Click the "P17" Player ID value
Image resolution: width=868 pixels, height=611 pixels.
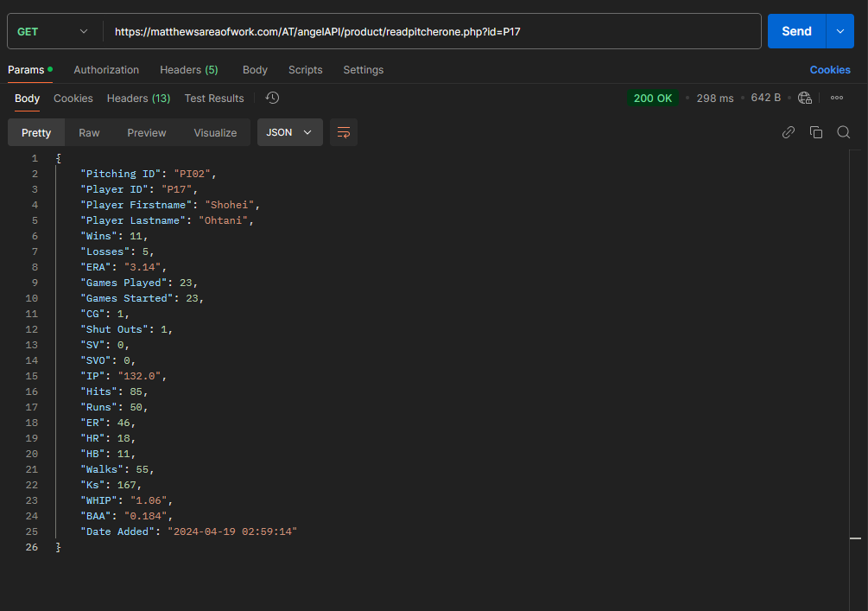(x=176, y=189)
